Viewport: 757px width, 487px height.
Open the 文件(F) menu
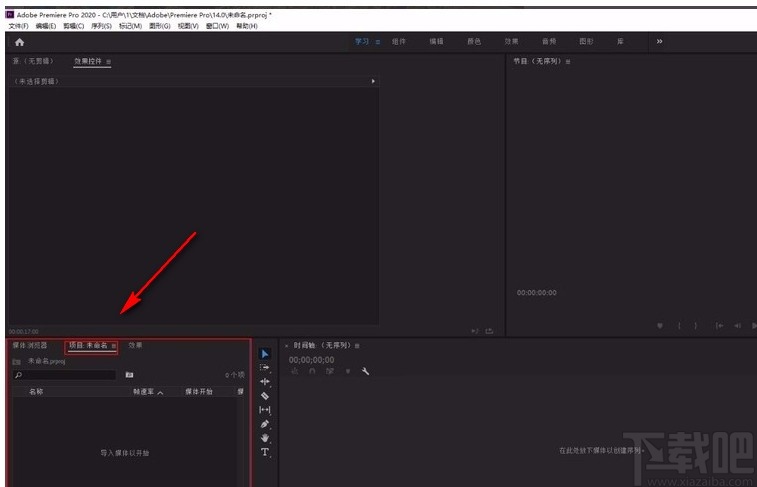(x=18, y=26)
